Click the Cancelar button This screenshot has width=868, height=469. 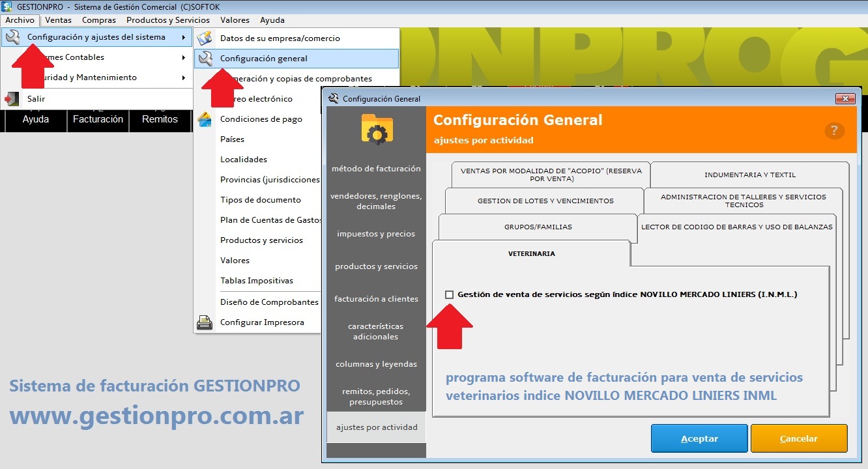pos(799,438)
